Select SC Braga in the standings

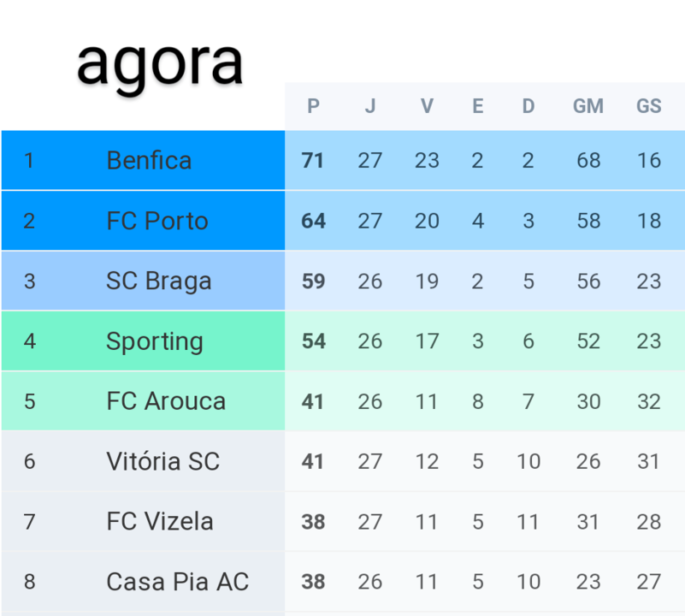coord(158,281)
